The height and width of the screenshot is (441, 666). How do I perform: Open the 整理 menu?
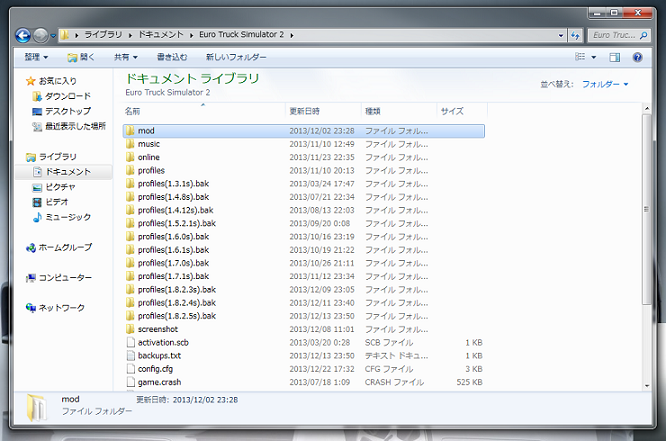(36, 57)
